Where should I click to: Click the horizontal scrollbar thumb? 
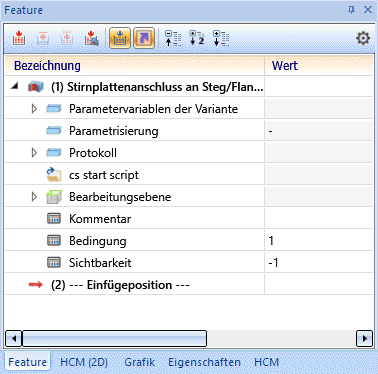point(114,339)
